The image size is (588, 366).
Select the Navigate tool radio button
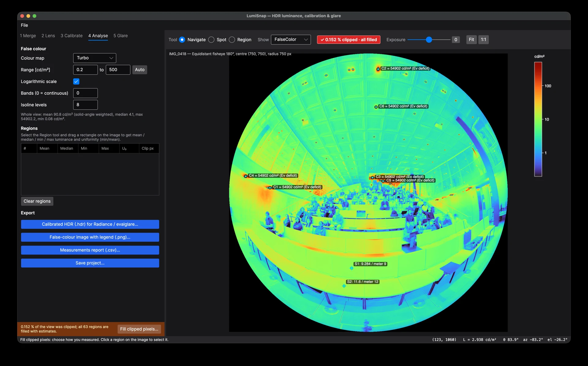(182, 39)
